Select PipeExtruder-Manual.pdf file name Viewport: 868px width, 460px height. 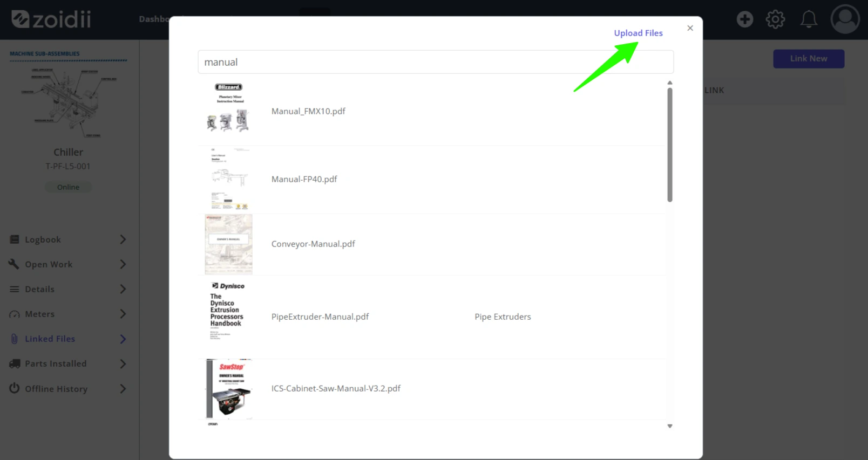(x=320, y=317)
